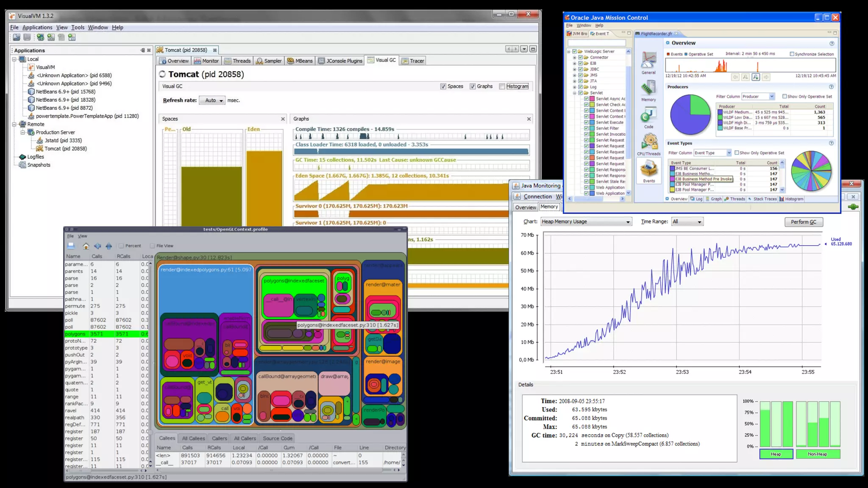868x488 pixels.
Task: Uncheck the JDBC checkbox in the event tree
Action: (x=580, y=69)
